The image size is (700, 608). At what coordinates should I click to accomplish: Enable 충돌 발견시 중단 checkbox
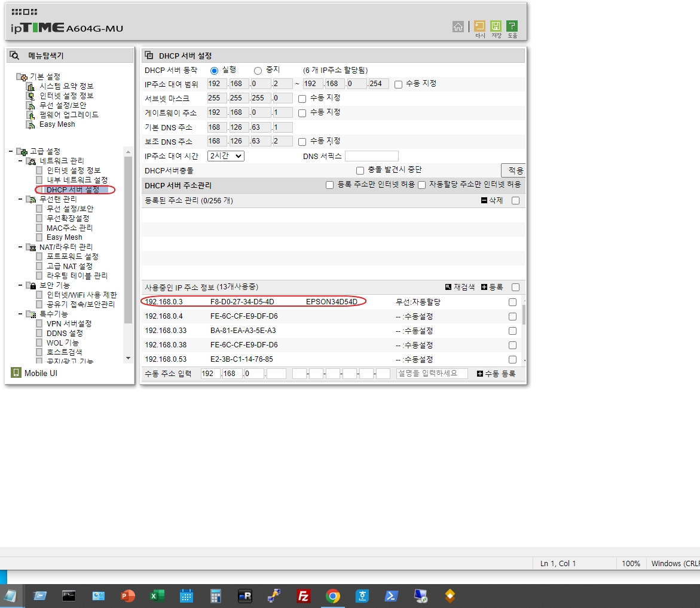click(360, 170)
